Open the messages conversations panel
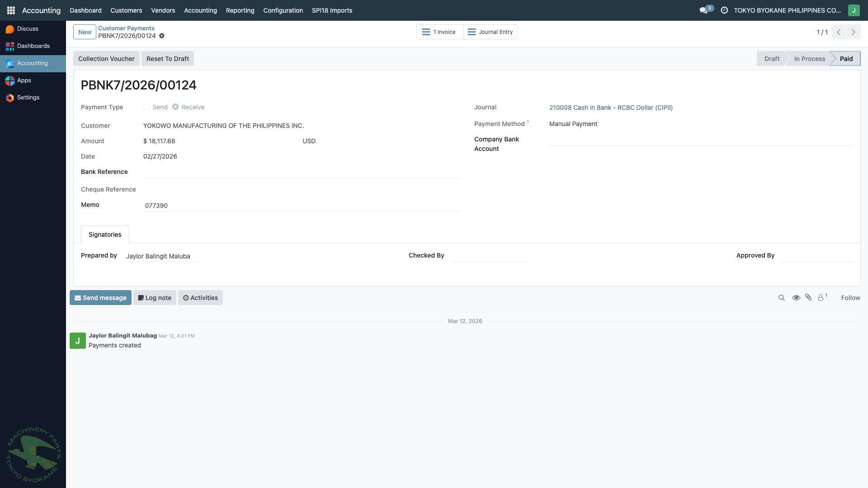Image resolution: width=868 pixels, height=488 pixels. pyautogui.click(x=704, y=9)
